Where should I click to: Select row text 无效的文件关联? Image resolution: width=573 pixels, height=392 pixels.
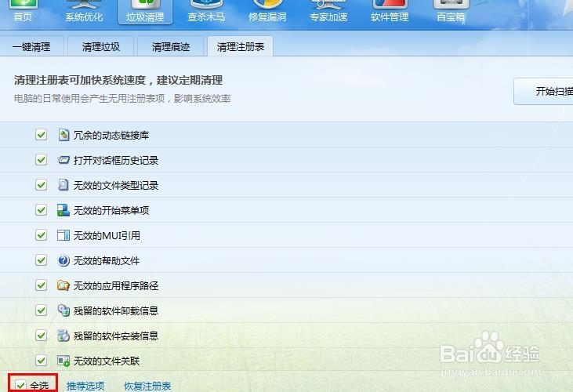pyautogui.click(x=107, y=361)
